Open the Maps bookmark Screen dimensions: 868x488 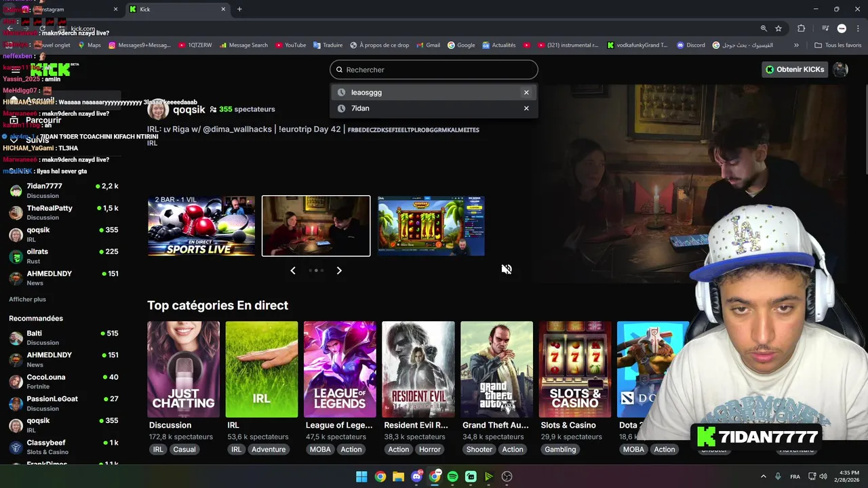90,45
